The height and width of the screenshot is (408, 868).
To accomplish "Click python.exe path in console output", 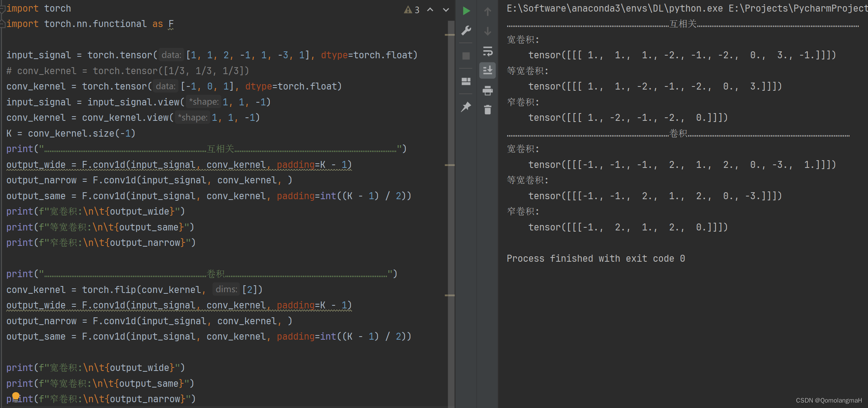I will (x=615, y=8).
